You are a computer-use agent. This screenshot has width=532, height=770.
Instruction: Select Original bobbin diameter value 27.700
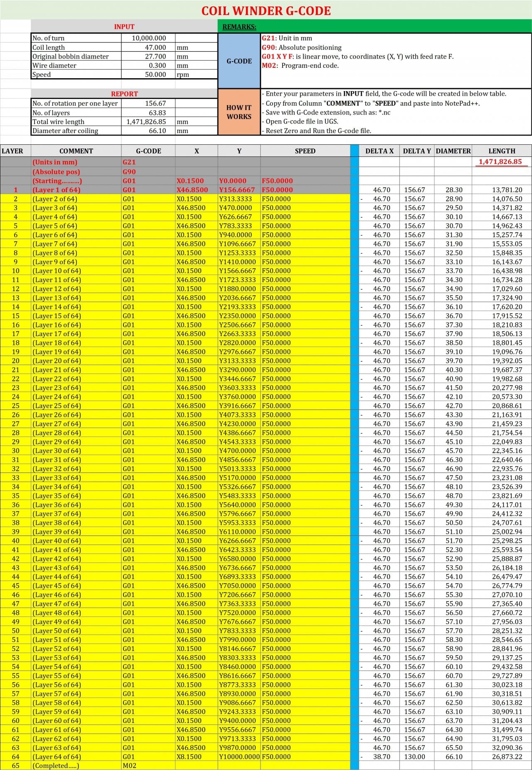click(148, 57)
